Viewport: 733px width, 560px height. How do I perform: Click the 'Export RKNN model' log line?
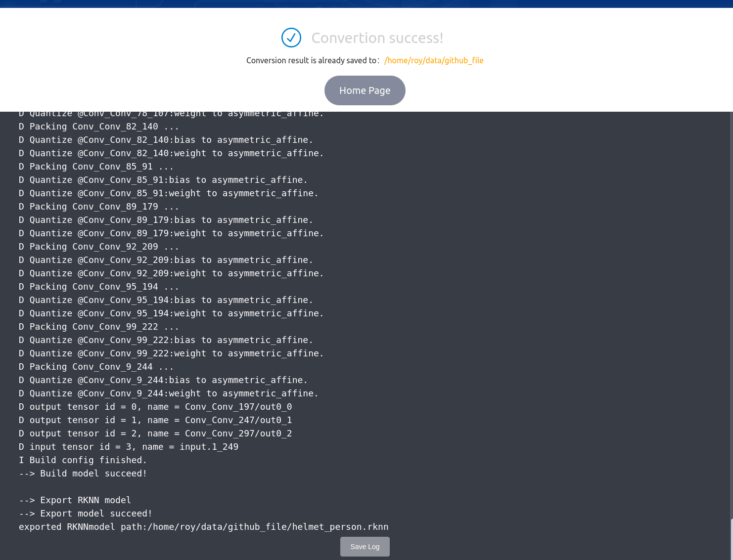75,500
